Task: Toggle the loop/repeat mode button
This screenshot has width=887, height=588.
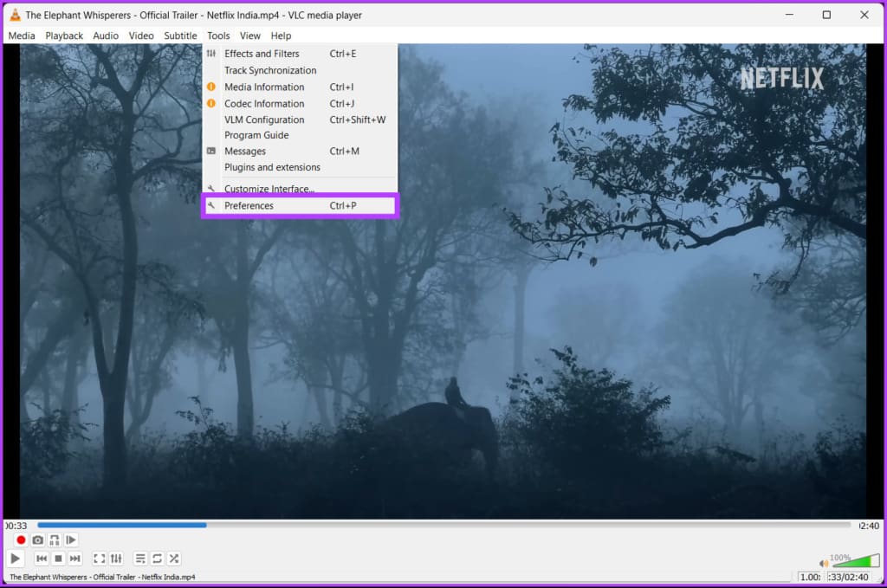Action: click(158, 559)
